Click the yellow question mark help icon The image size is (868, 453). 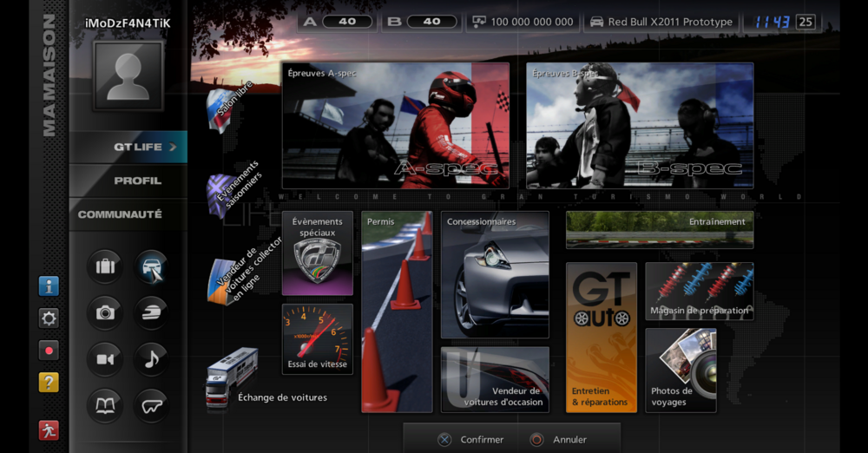click(49, 382)
